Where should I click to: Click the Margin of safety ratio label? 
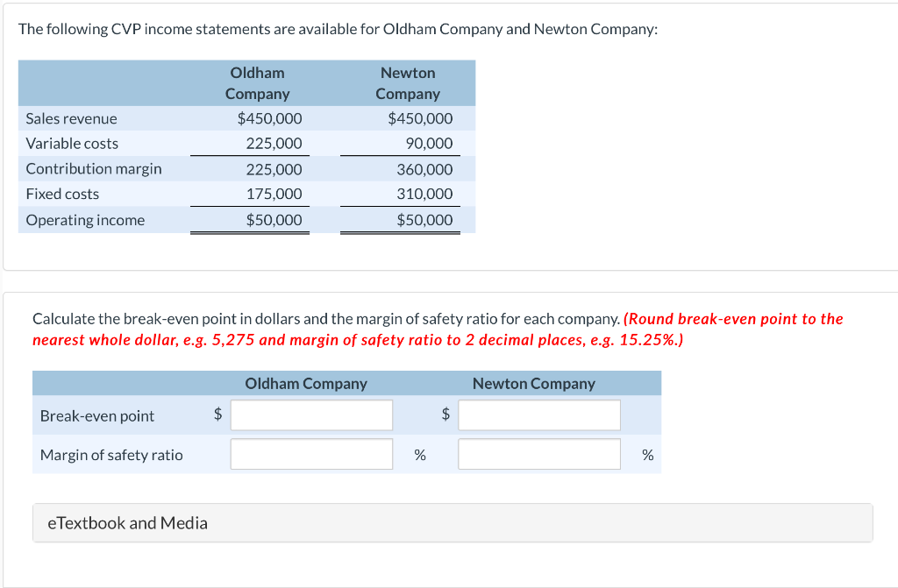tap(111, 455)
